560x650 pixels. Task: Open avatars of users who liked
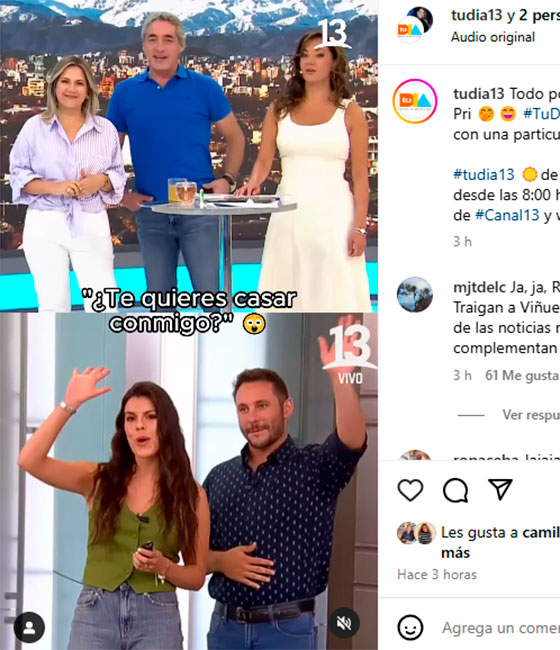[x=417, y=533]
